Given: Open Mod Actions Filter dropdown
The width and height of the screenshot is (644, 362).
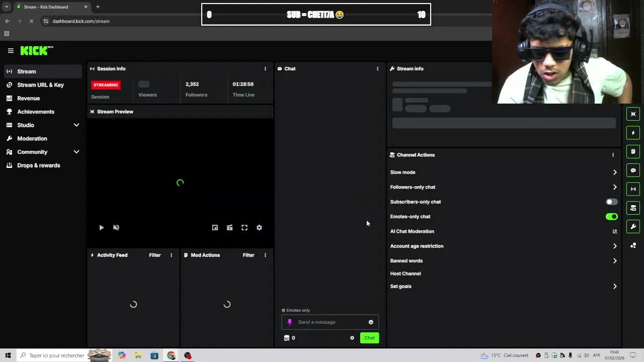Looking at the screenshot, I should point(249,255).
